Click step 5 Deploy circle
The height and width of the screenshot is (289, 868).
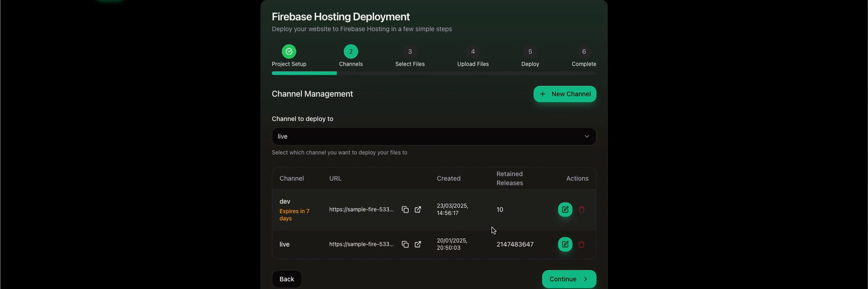tap(530, 51)
